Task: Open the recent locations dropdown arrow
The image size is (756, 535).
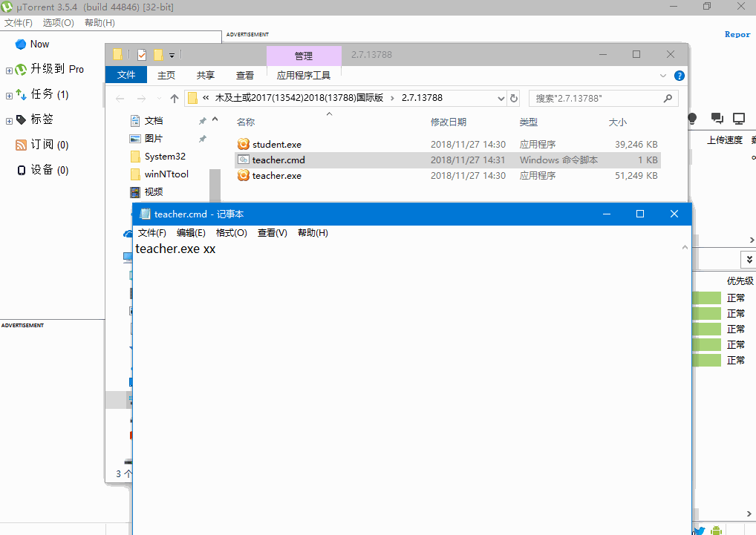Action: (x=159, y=99)
